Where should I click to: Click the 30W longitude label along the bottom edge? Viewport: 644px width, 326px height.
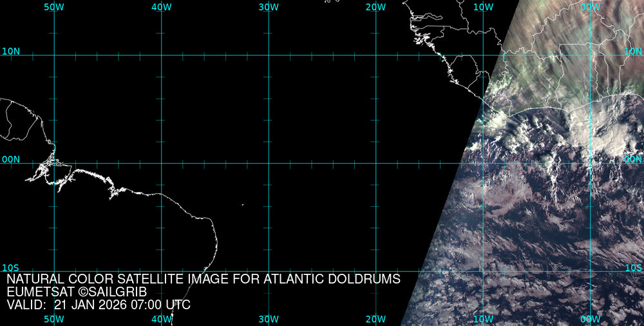(269, 319)
